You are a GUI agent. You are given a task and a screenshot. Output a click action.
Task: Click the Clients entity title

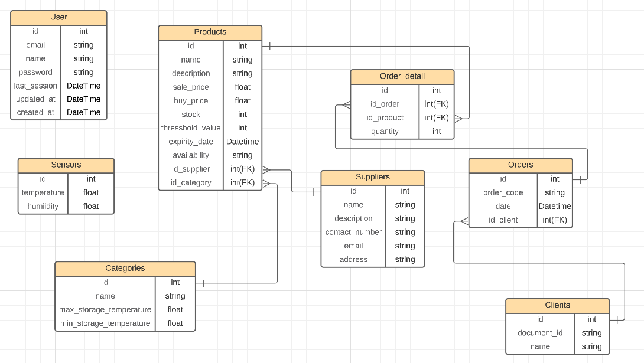[557, 305]
